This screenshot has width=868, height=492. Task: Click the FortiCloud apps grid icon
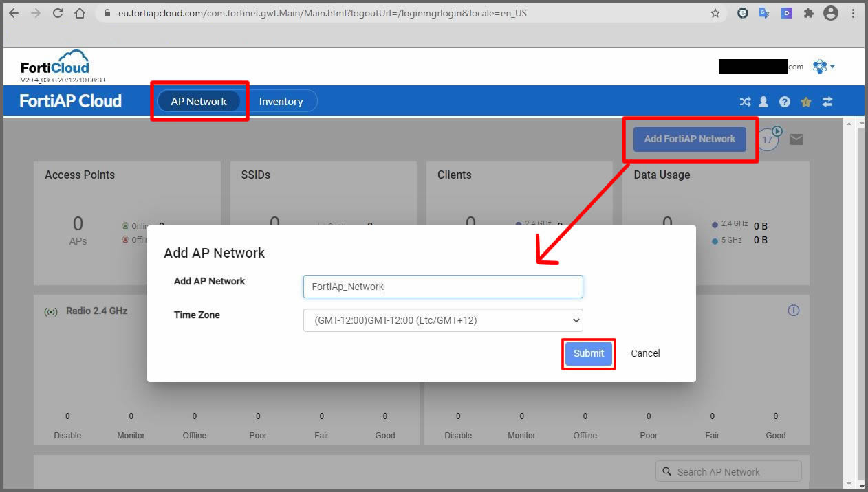819,66
